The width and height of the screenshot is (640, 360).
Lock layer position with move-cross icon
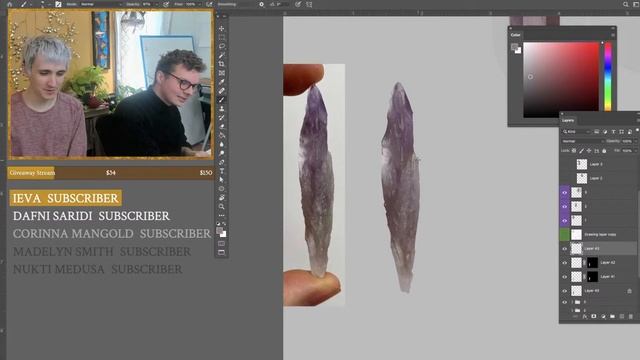click(x=589, y=151)
